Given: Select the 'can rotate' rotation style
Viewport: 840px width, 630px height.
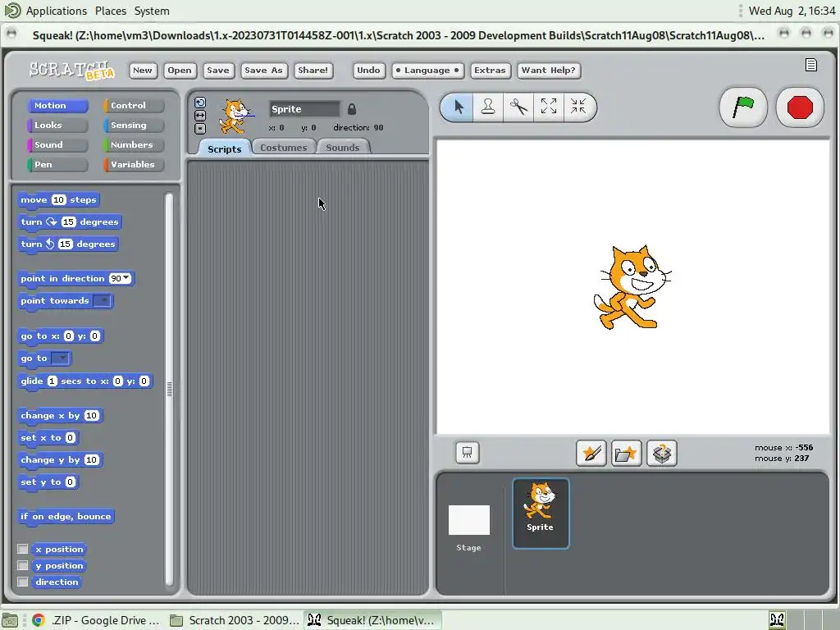Looking at the screenshot, I should pos(200,103).
